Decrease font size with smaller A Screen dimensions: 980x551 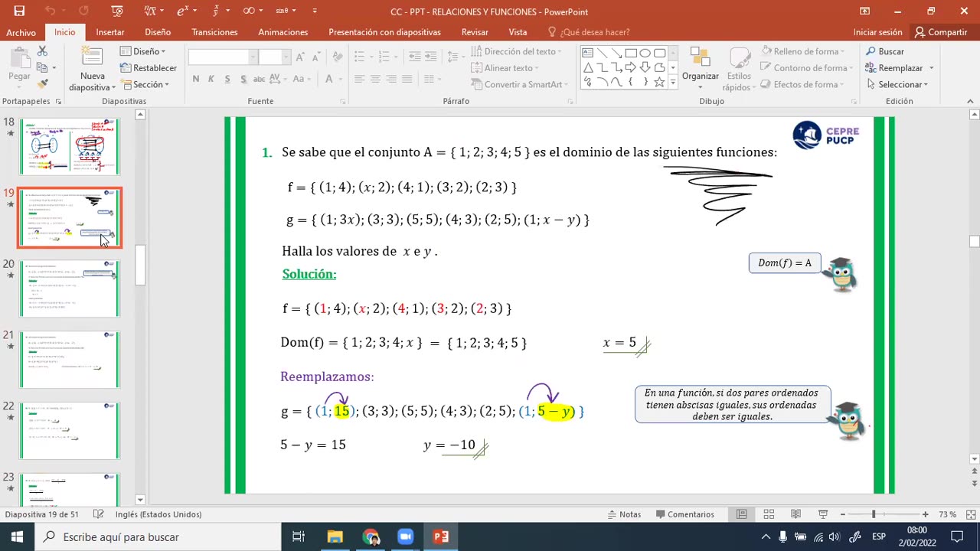pos(315,57)
